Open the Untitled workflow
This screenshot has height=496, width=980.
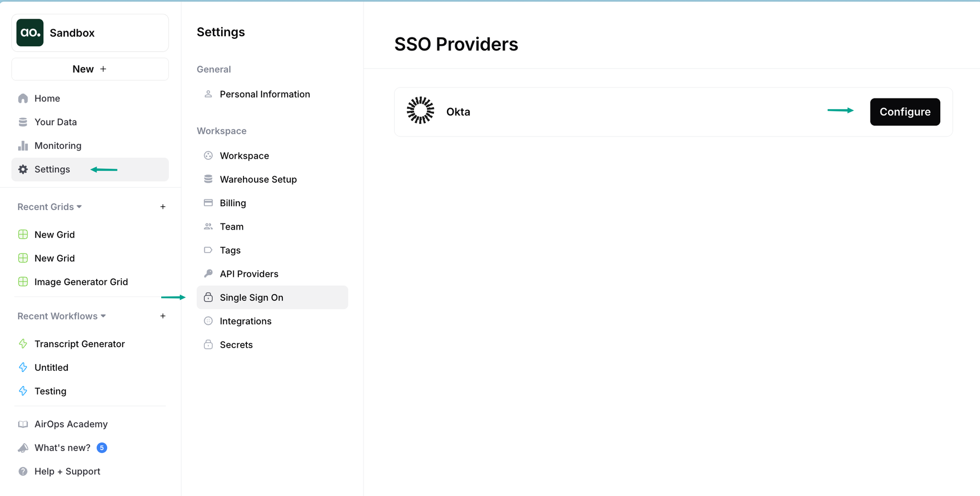pyautogui.click(x=90, y=367)
